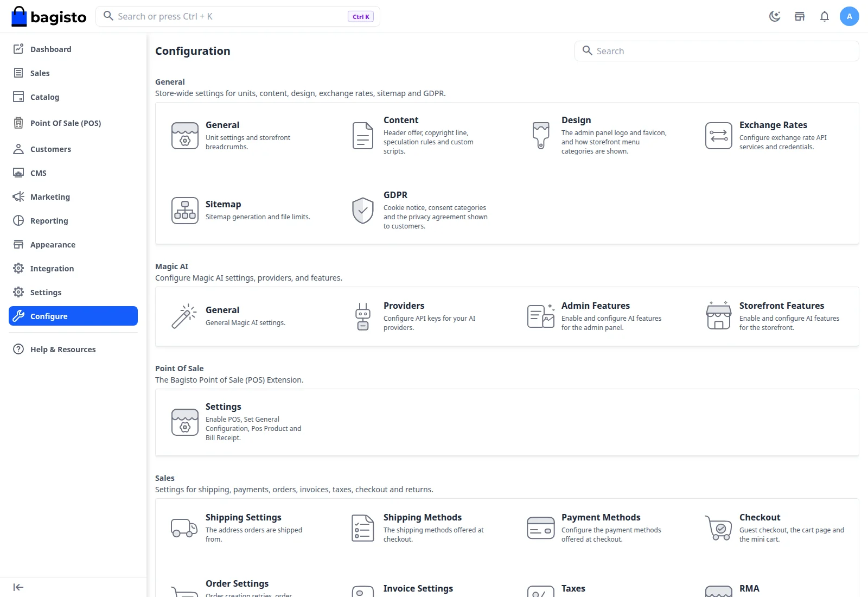Click the Checkout cart icon
The image size is (868, 597).
(x=719, y=528)
